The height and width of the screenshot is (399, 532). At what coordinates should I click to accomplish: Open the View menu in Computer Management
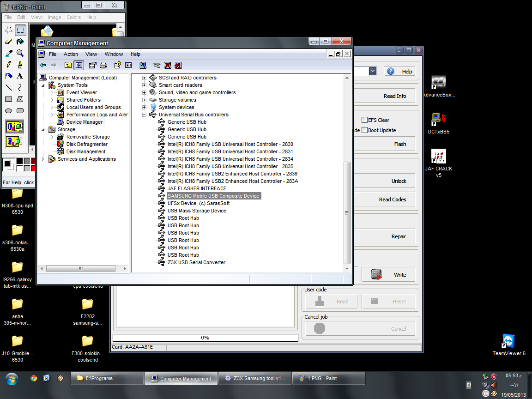91,54
